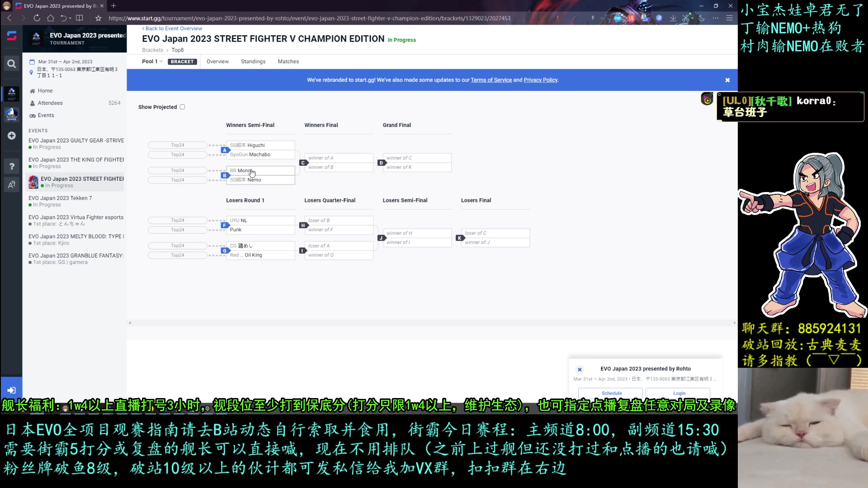Click the Attendees sidebar icon
The height and width of the screenshot is (488, 868).
click(x=32, y=103)
